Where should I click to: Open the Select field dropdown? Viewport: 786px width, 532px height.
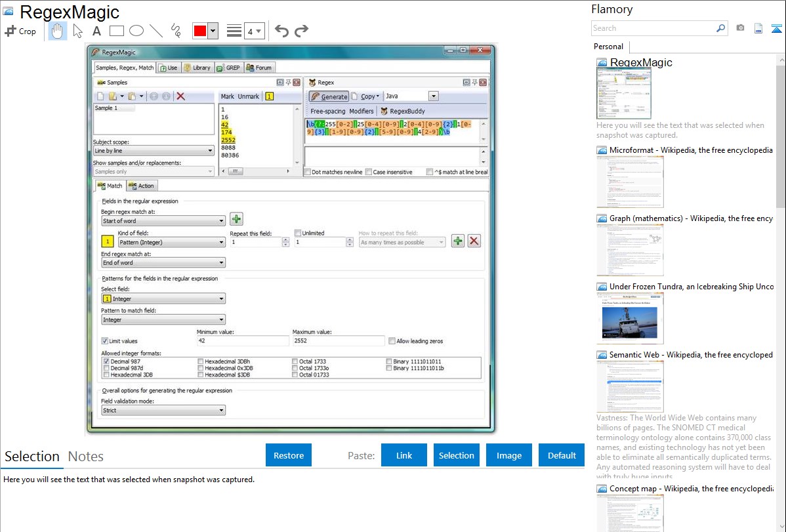point(163,299)
